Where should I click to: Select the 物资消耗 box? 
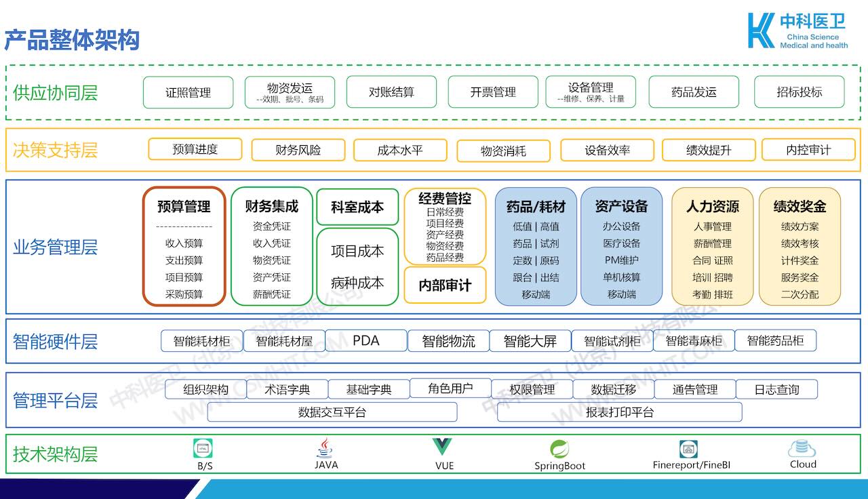[x=503, y=151]
